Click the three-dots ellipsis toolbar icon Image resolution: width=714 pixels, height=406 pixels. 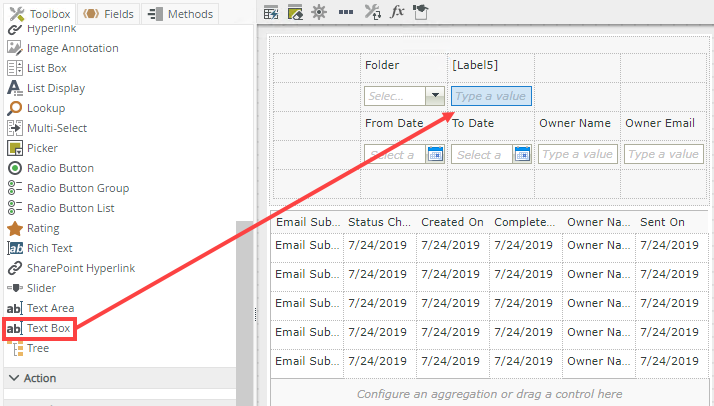point(346,12)
